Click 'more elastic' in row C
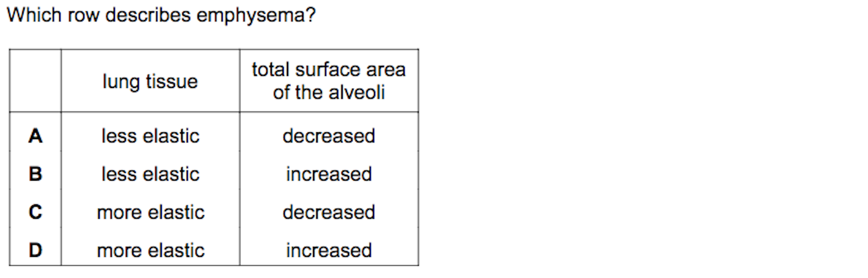868x278 pixels. point(151,212)
